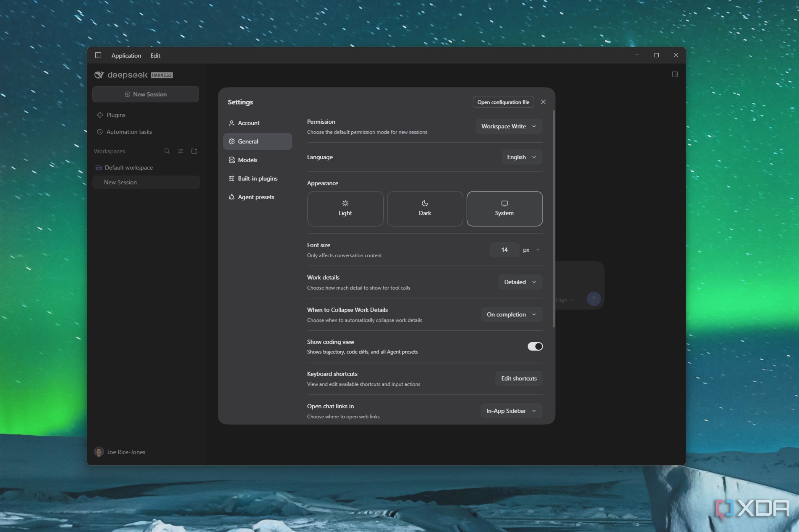The height and width of the screenshot is (532, 799).
Task: Click the Edit shortcuts button
Action: pyautogui.click(x=519, y=378)
